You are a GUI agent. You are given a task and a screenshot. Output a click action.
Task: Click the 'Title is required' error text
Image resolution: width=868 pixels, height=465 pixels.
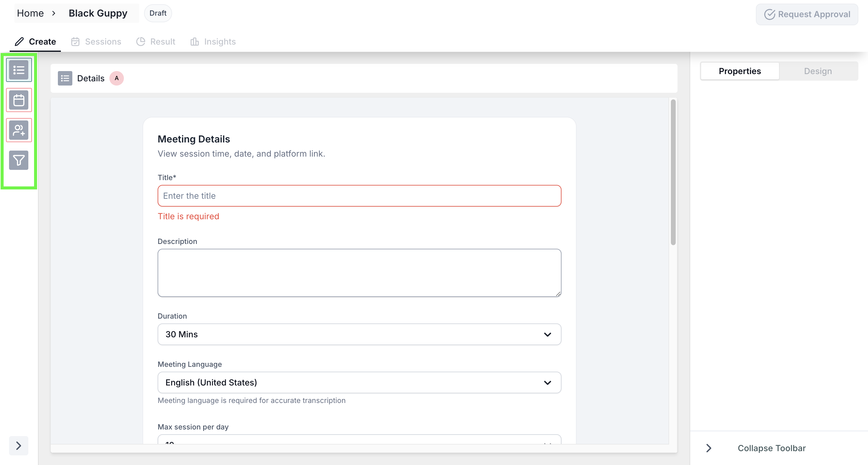(x=188, y=216)
